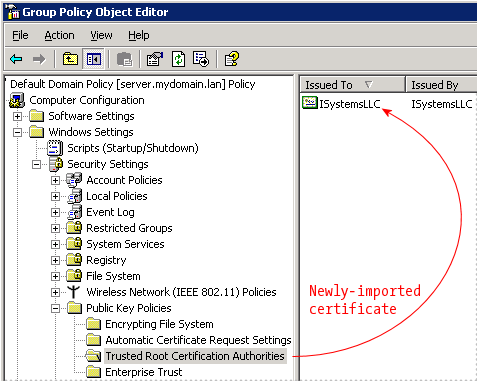The image size is (477, 381).
Task: Open the File menu
Action: pos(20,35)
